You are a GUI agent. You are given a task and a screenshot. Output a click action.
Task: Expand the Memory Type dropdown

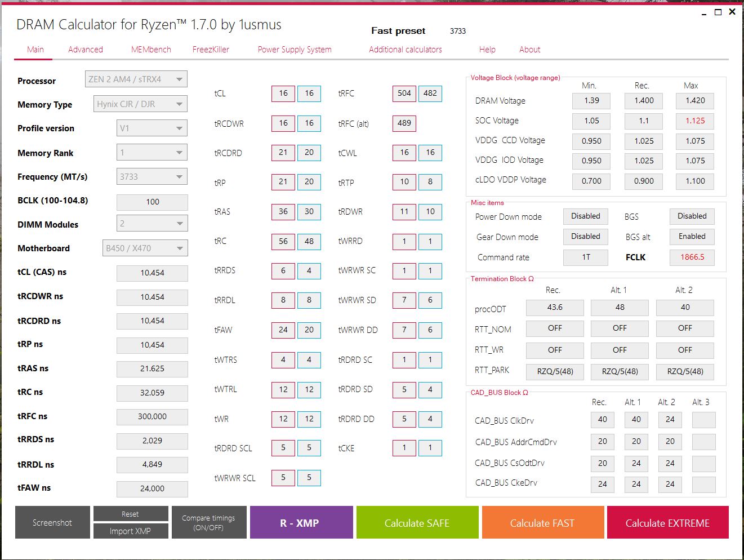click(x=140, y=104)
